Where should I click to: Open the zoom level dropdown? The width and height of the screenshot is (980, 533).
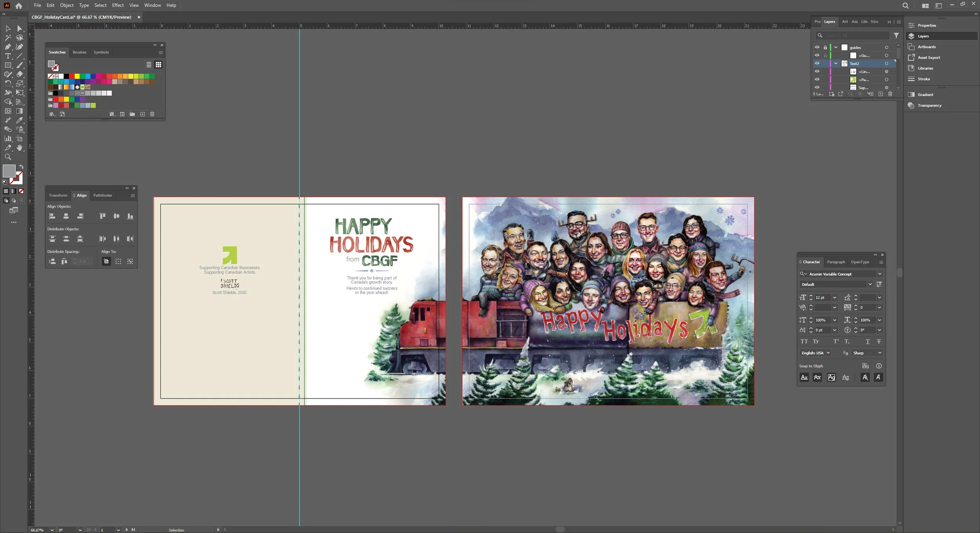click(x=52, y=530)
